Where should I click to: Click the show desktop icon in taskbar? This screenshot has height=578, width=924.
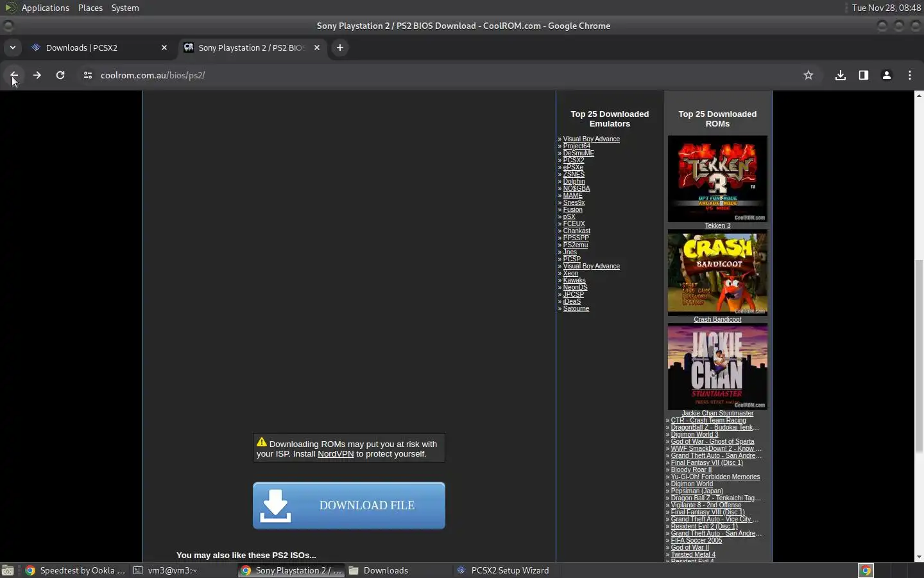8,570
